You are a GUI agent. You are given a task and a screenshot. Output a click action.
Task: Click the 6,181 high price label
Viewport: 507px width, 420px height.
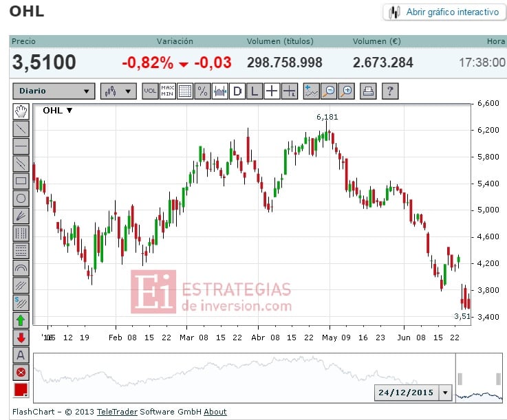pyautogui.click(x=327, y=117)
